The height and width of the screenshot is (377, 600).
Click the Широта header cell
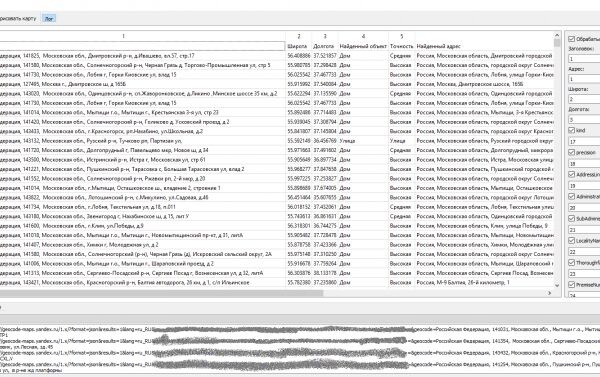pos(298,46)
